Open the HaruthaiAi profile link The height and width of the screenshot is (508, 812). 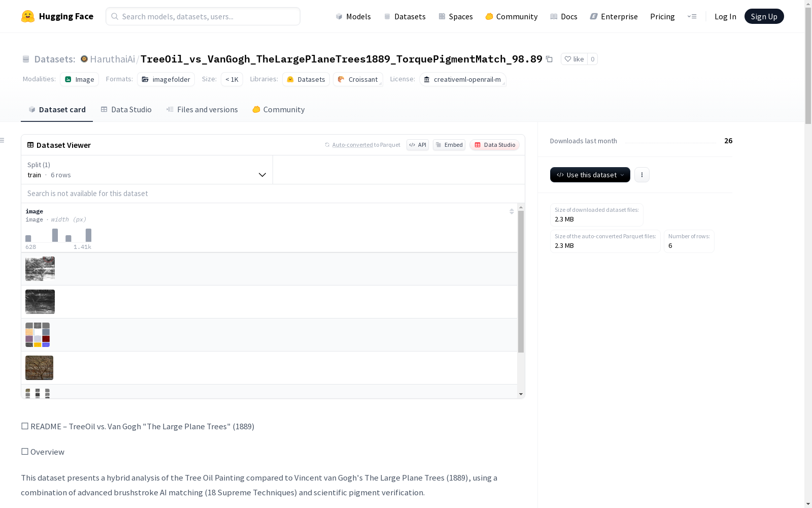tap(113, 59)
